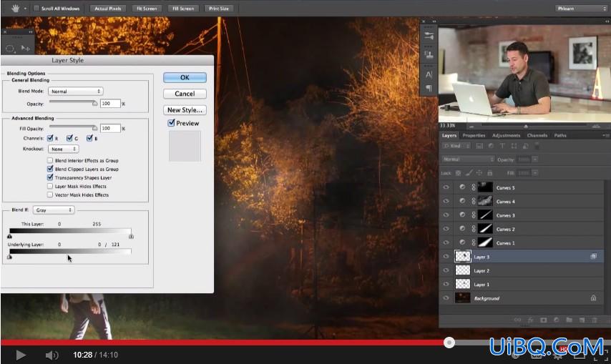
Task: Open the Clone Source stamp panel icon
Action: (429, 54)
